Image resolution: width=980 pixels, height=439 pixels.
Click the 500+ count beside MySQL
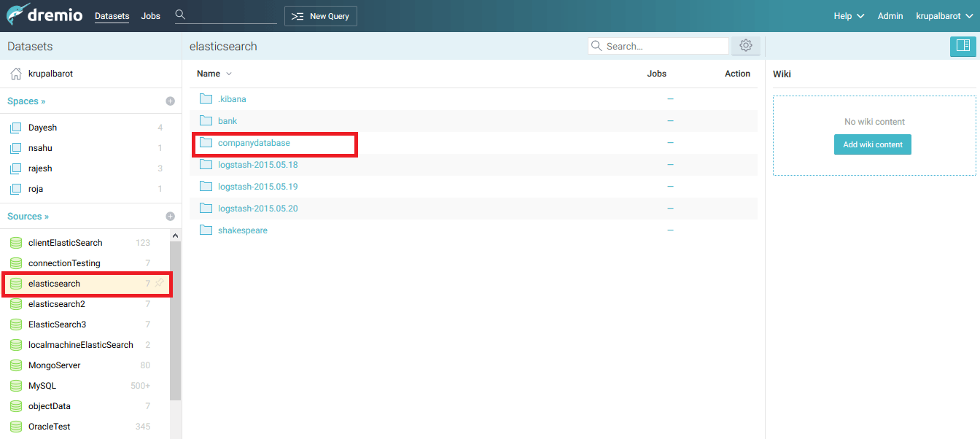(141, 386)
